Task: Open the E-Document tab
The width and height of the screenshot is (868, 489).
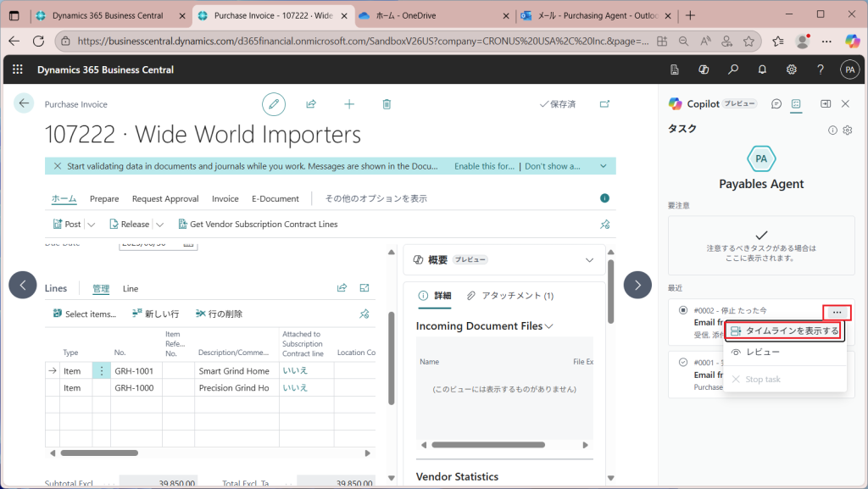Action: pos(275,198)
